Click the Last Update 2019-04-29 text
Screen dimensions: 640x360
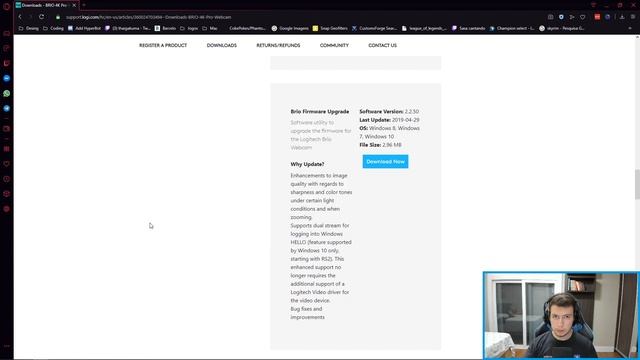tap(389, 120)
